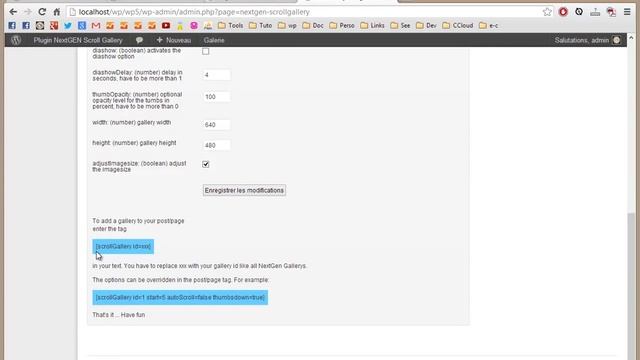Open the red circular extension icon
Image resolution: width=640 pixels, height=360 pixels.
coord(563,12)
